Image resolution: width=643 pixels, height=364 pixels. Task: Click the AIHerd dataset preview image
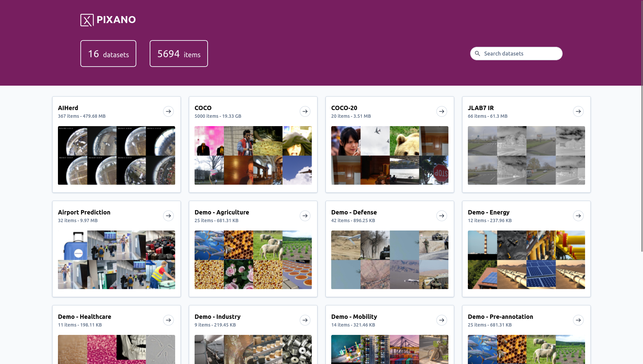point(116,155)
